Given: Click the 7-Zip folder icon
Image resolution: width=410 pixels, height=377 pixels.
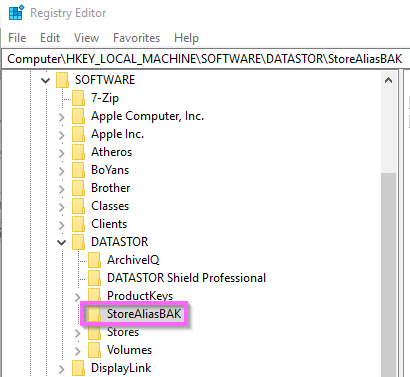Looking at the screenshot, I should pyautogui.click(x=78, y=98).
